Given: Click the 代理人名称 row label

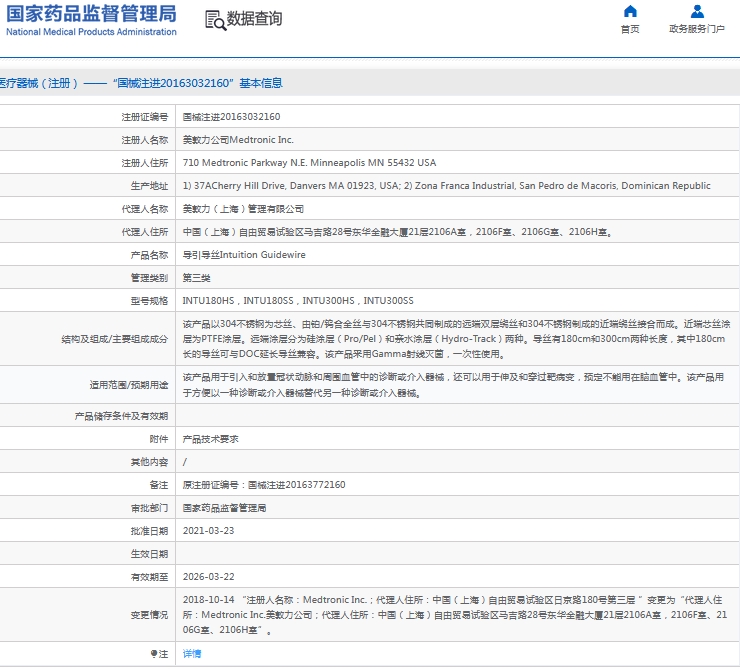Looking at the screenshot, I should click(144, 209).
